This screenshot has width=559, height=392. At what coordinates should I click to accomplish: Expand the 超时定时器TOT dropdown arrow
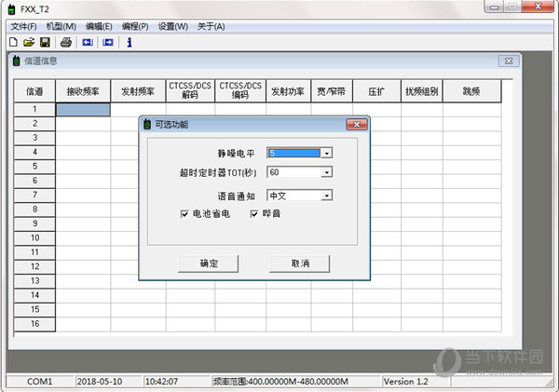click(327, 172)
